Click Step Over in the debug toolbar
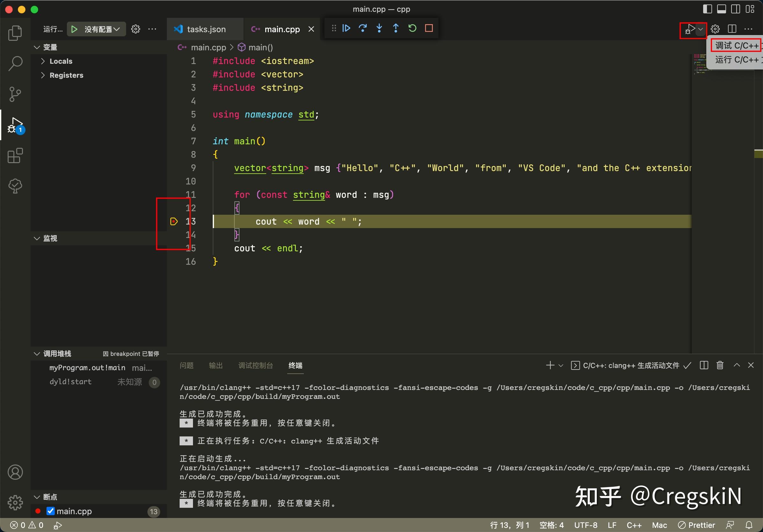Image resolution: width=763 pixels, height=532 pixels. 363,28
